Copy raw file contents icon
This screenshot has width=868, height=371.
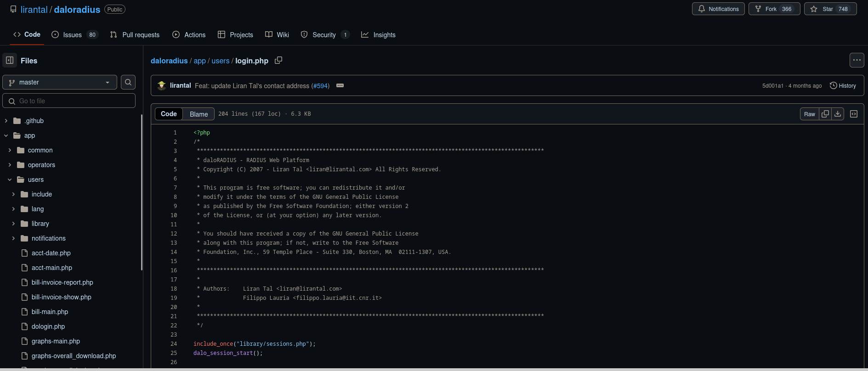(825, 114)
